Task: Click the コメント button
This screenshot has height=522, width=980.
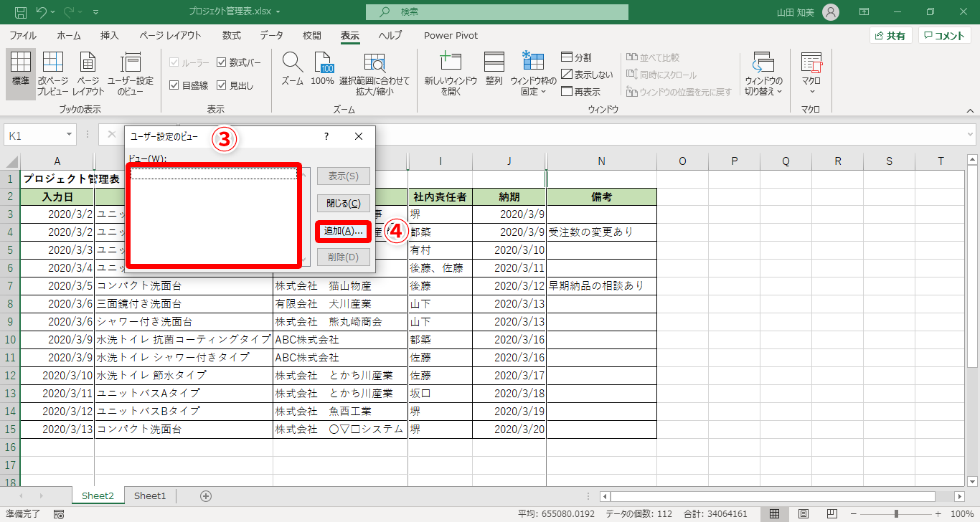Action: click(944, 36)
